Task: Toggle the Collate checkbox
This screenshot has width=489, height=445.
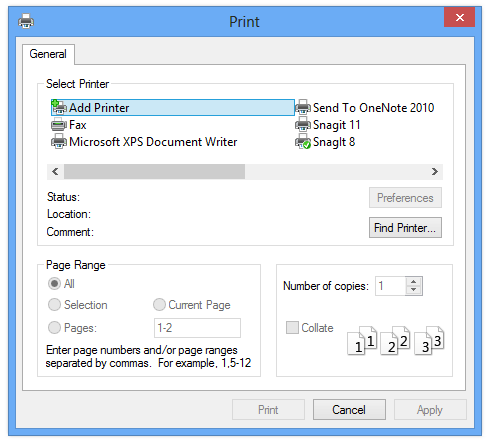Action: tap(292, 328)
